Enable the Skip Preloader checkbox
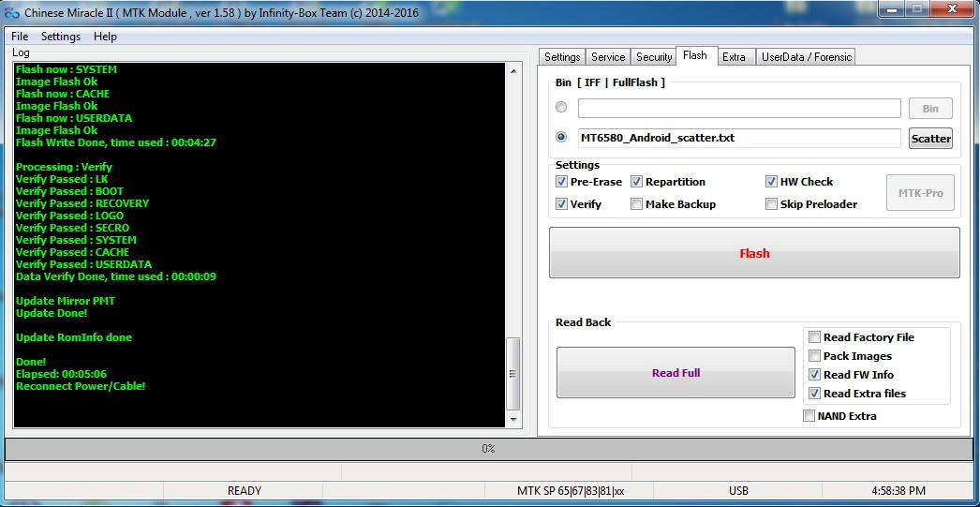The width and height of the screenshot is (980, 507). pyautogui.click(x=772, y=204)
